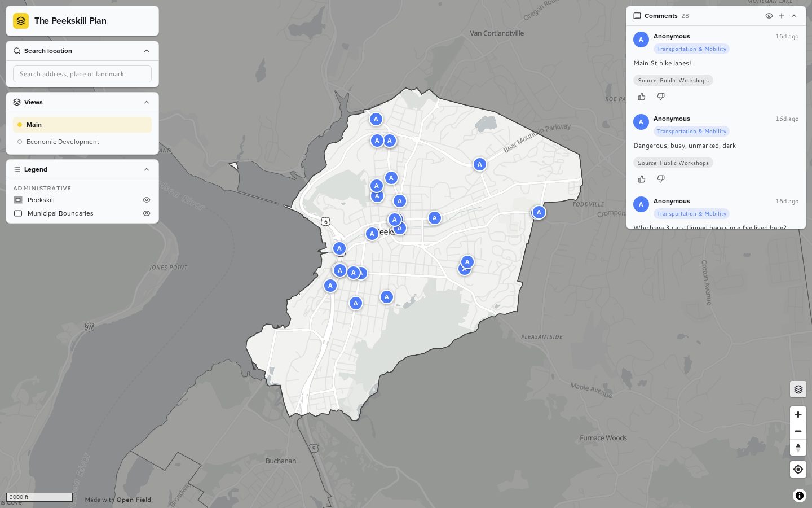
Task: Click The Peekskill Plan title
Action: click(70, 21)
